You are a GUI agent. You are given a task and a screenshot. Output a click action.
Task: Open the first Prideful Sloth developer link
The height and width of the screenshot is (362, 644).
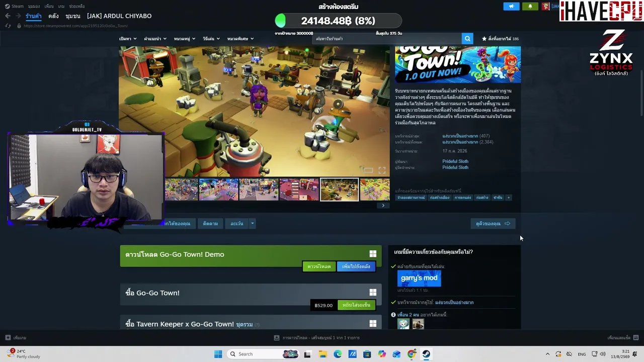point(455,161)
